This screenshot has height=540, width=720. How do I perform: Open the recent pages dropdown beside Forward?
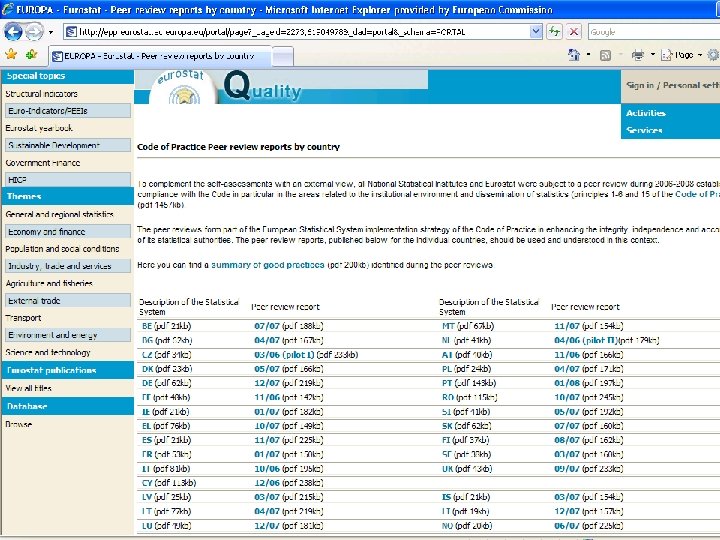click(51, 32)
